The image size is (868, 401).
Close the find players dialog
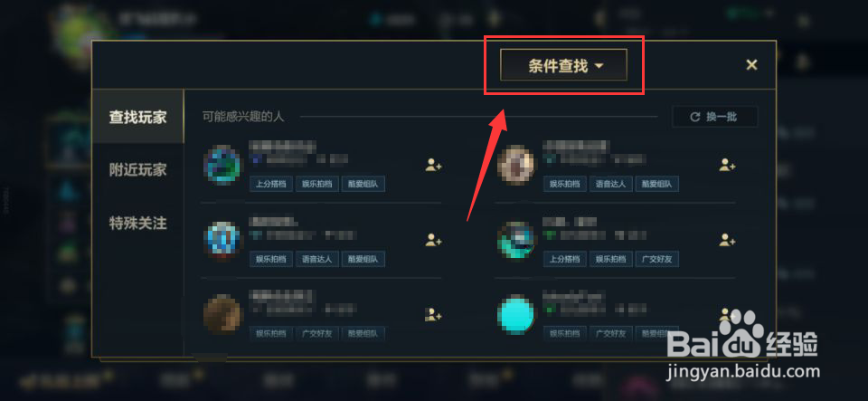(x=751, y=65)
